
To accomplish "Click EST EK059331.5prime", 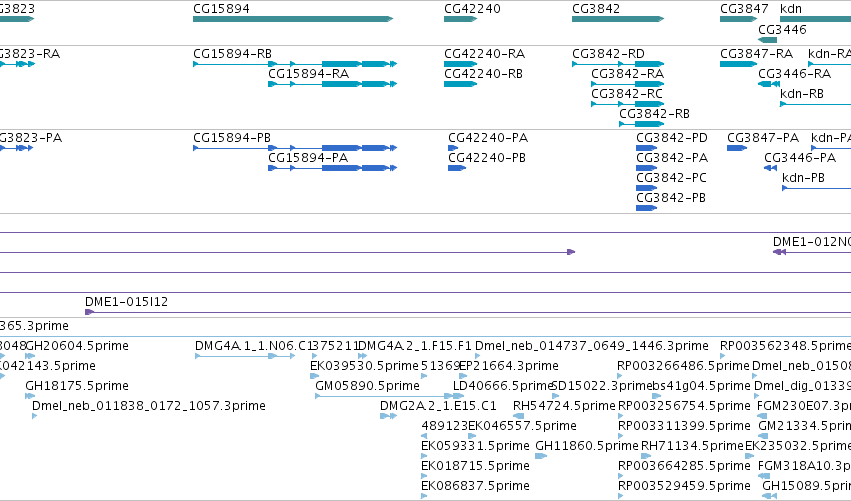I will [x=475, y=446].
